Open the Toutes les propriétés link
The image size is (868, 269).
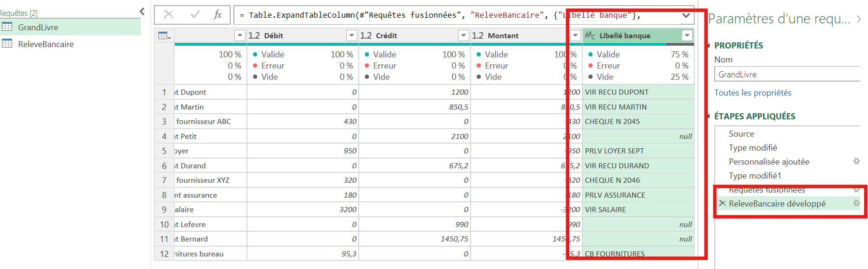[x=753, y=93]
